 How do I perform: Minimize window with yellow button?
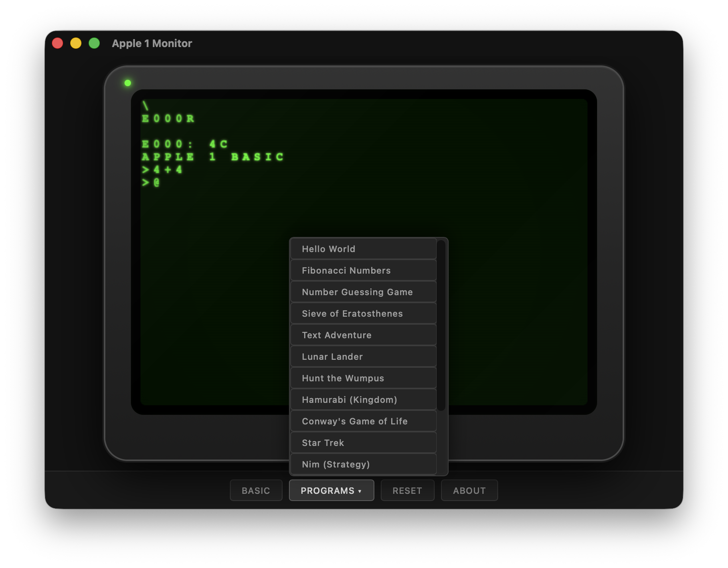coord(76,43)
